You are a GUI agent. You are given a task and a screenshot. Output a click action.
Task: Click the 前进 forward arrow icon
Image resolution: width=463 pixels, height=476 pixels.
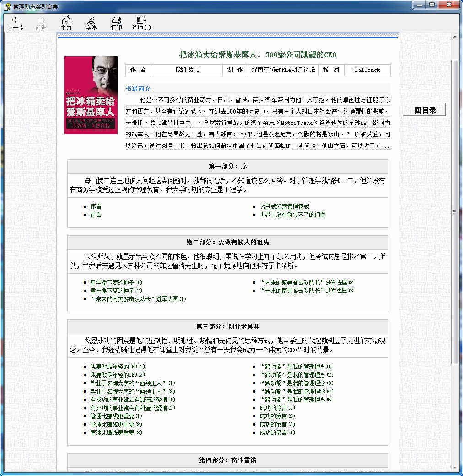pos(41,23)
